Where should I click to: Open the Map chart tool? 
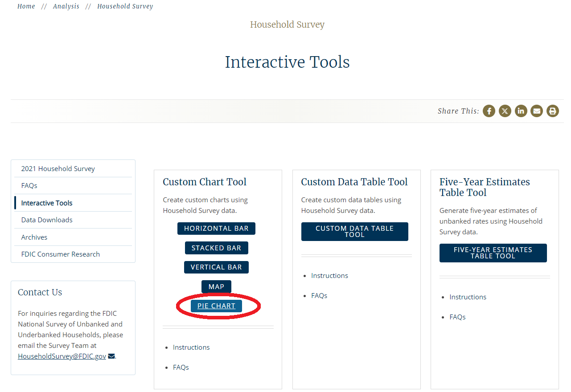click(x=216, y=287)
